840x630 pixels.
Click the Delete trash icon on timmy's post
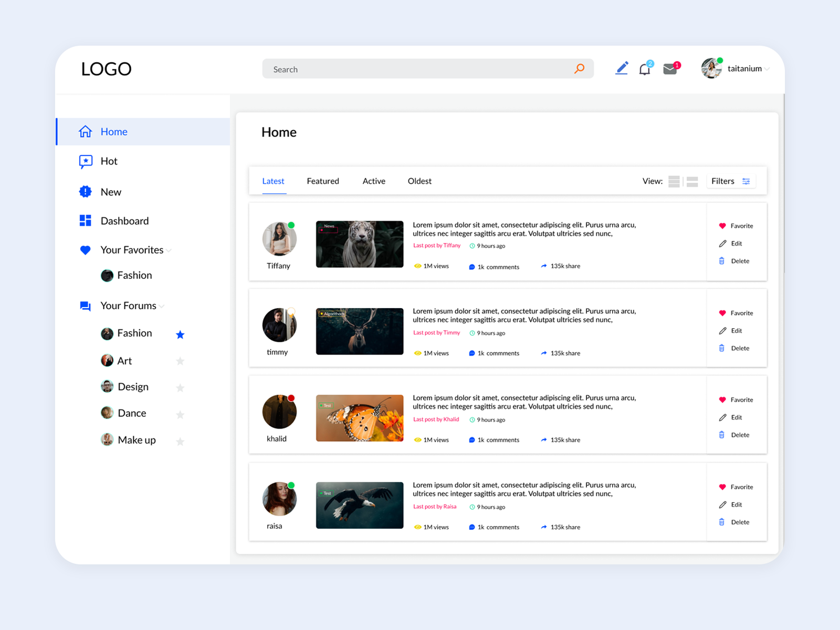pyautogui.click(x=722, y=348)
